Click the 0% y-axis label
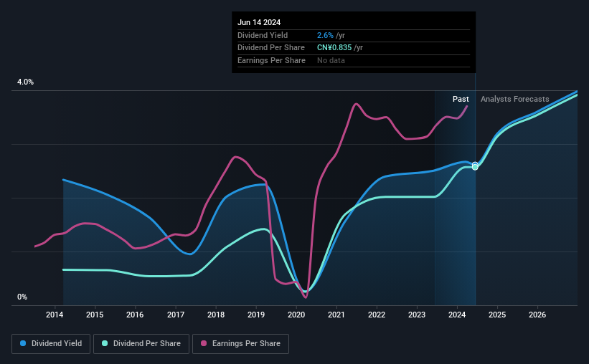This screenshot has height=364, width=589. (x=22, y=297)
